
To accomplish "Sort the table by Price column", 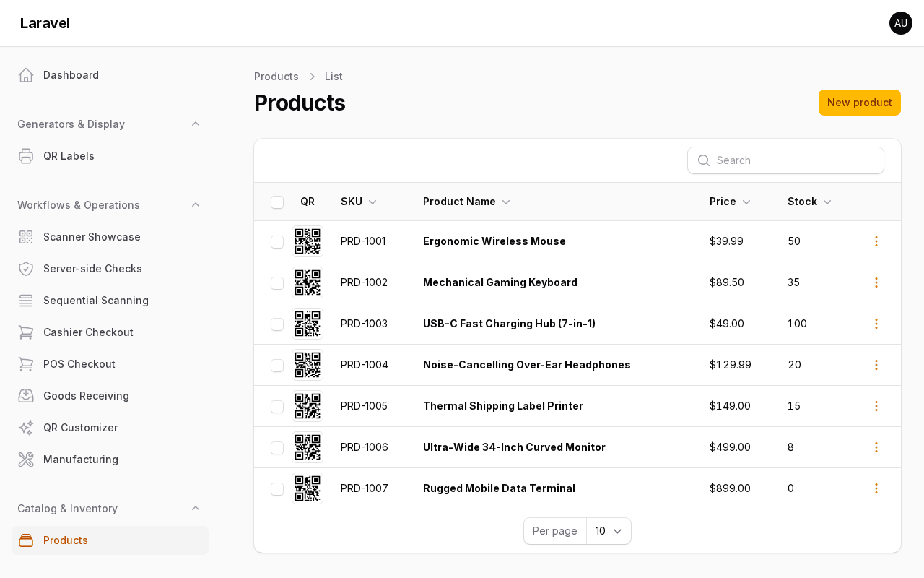I will coord(730,202).
